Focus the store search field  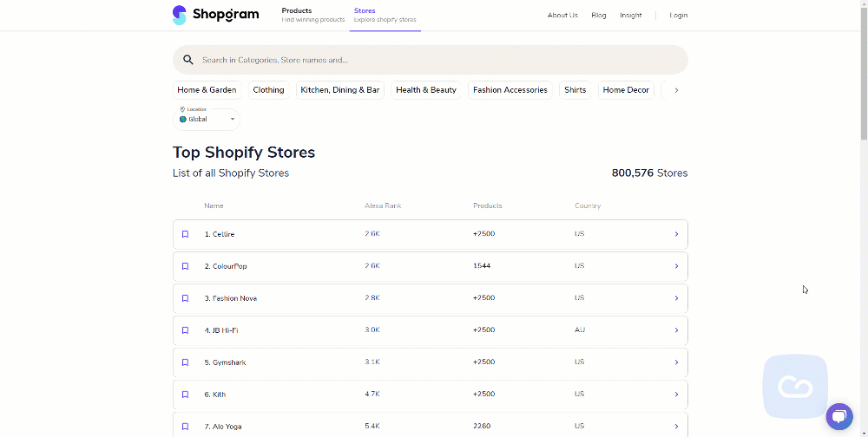[x=431, y=60]
